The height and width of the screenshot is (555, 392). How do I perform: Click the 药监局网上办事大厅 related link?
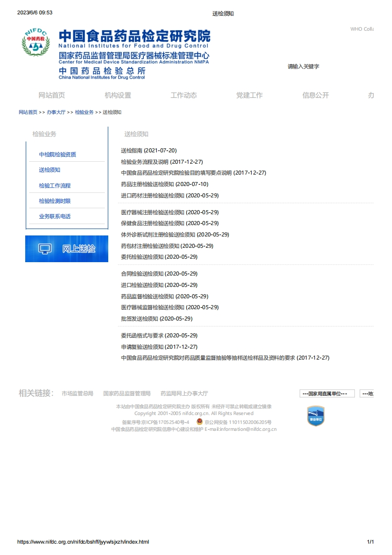click(184, 394)
